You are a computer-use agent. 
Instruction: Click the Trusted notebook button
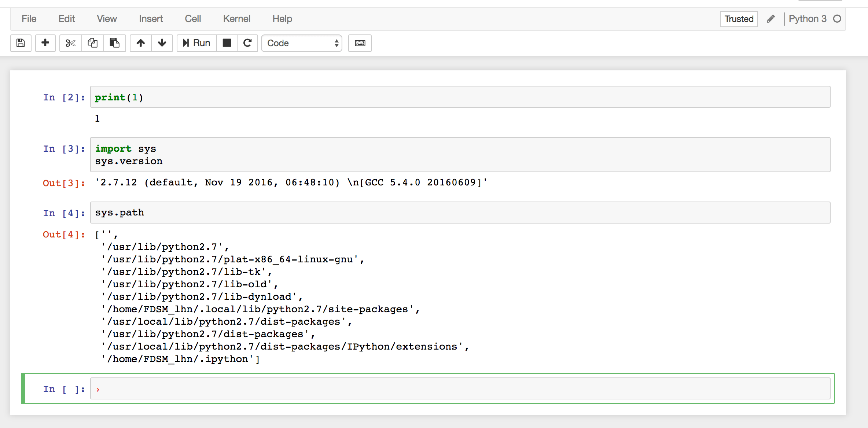[x=739, y=19]
